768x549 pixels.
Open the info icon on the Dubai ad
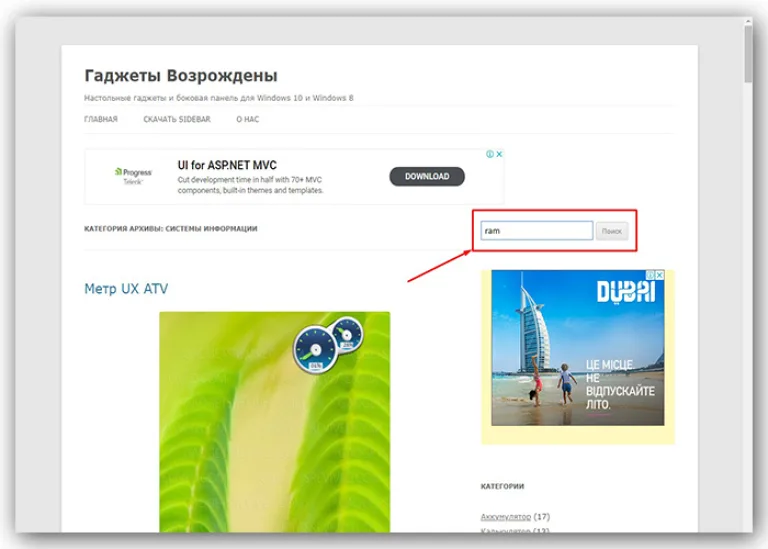click(650, 275)
